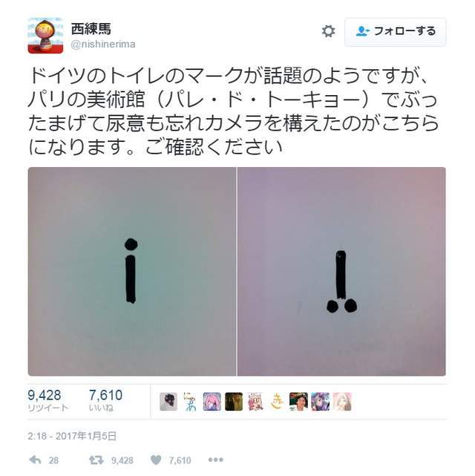Open the 西練馬 display name link
The width and height of the screenshot is (475, 476).
[91, 29]
